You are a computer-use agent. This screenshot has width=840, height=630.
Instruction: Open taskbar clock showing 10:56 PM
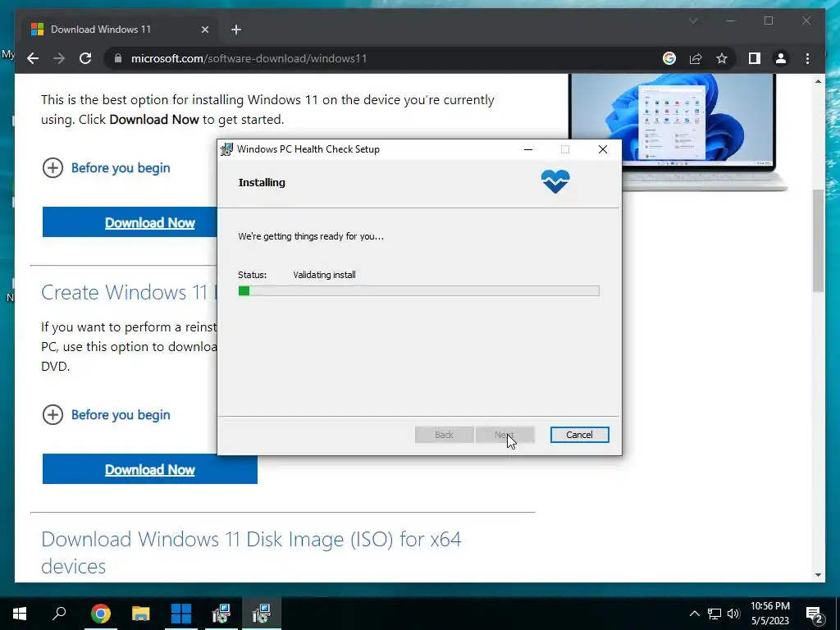pos(769,614)
